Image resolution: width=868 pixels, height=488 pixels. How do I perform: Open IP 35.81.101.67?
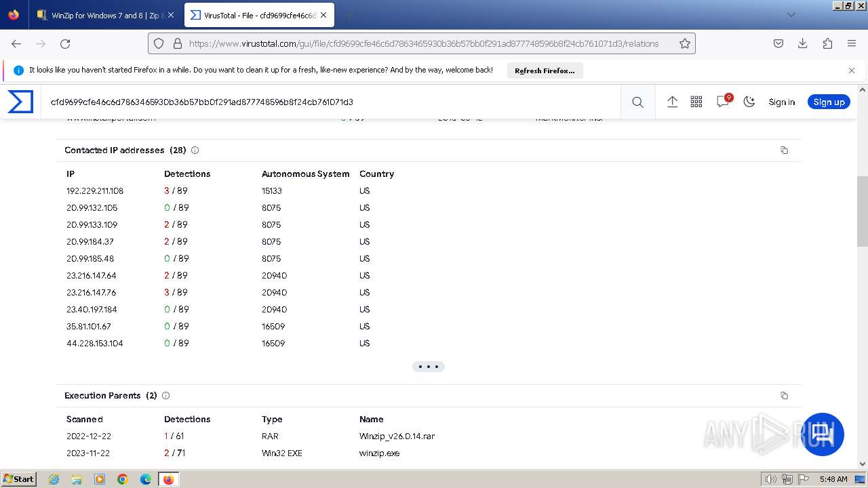(89, 327)
